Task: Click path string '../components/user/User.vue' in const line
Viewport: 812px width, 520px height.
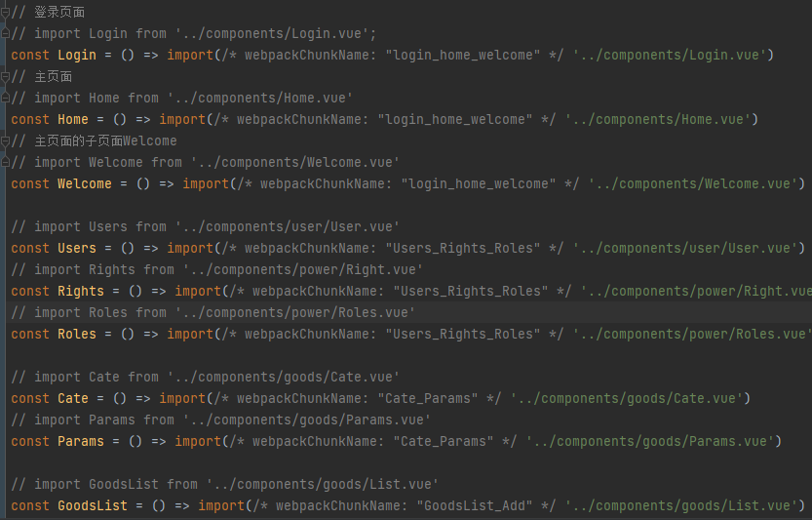Action: click(684, 248)
